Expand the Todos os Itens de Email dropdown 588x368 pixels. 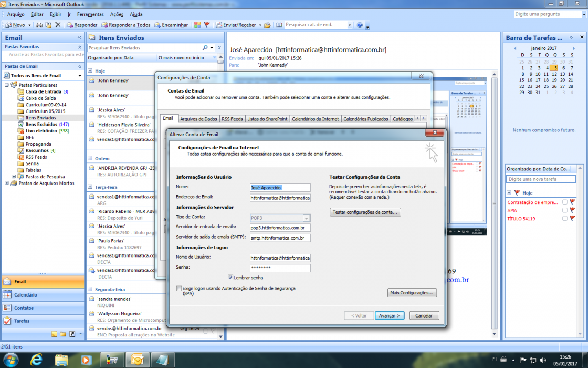(x=79, y=76)
